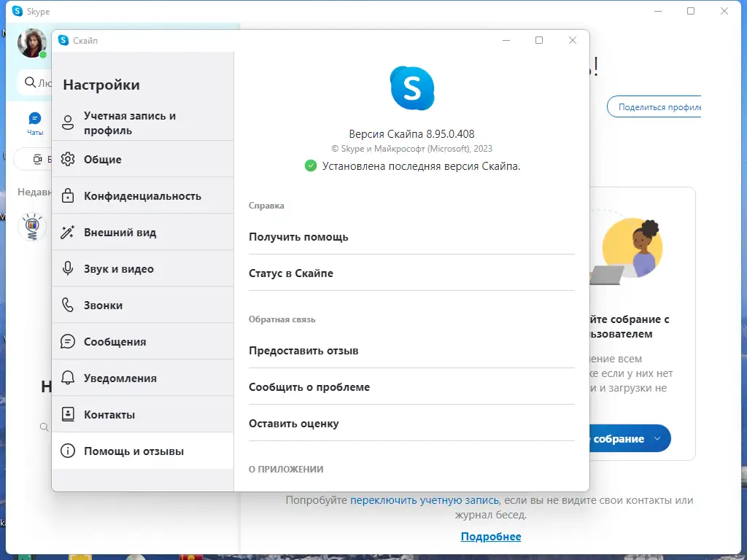Click the phone handset icon for Звонки
Screen dimensions: 747x560
coord(68,305)
